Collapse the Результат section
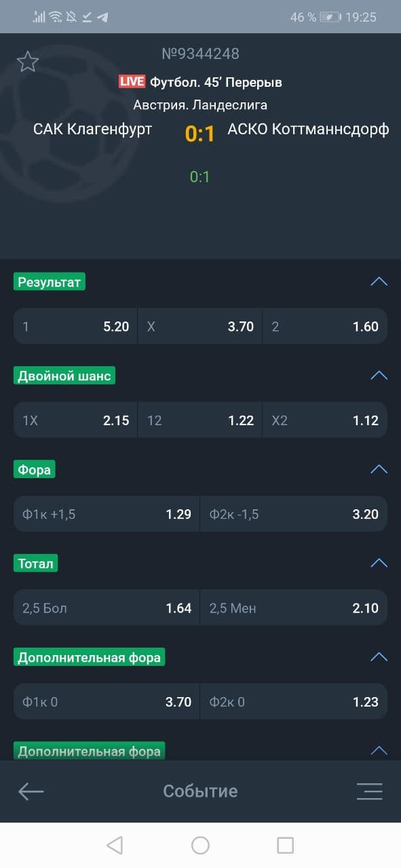 click(379, 281)
